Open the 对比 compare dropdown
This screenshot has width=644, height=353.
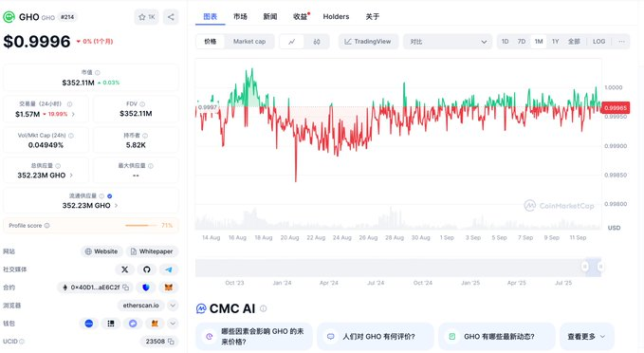coord(448,42)
